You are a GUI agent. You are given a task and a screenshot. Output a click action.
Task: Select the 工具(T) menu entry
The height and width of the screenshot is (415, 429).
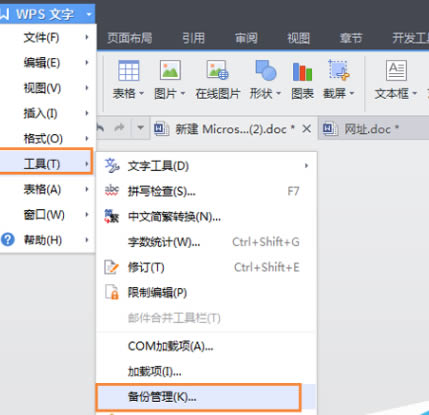[46, 164]
